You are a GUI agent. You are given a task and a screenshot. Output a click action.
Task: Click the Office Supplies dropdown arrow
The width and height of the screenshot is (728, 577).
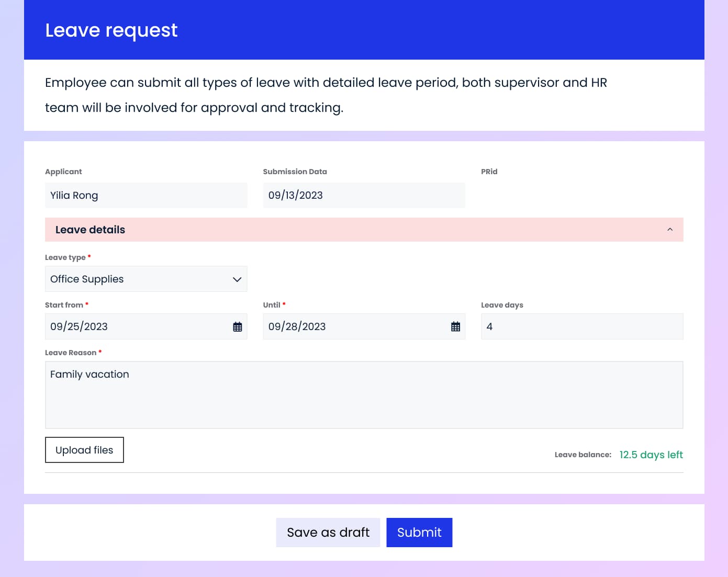237,279
